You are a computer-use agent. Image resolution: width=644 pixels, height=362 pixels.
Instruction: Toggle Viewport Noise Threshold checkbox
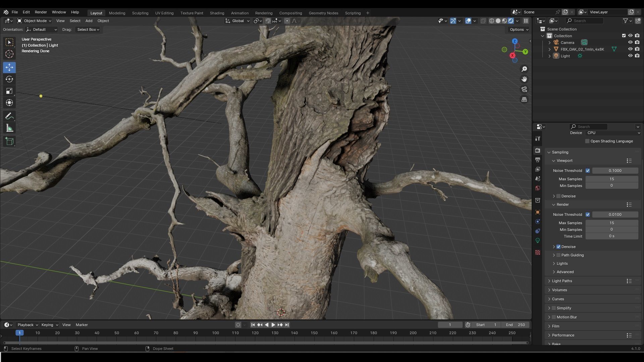point(588,171)
